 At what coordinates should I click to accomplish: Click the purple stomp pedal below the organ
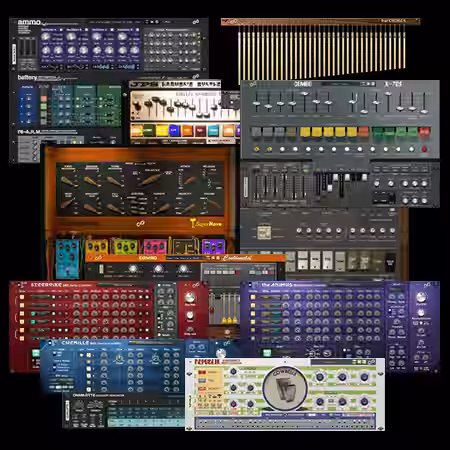click(213, 246)
